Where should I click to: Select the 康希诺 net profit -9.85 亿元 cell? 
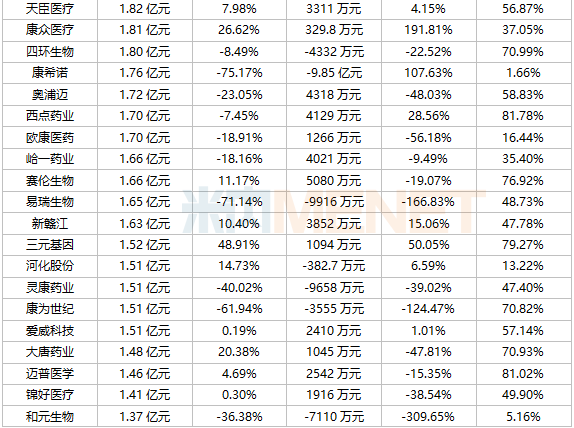tap(334, 73)
